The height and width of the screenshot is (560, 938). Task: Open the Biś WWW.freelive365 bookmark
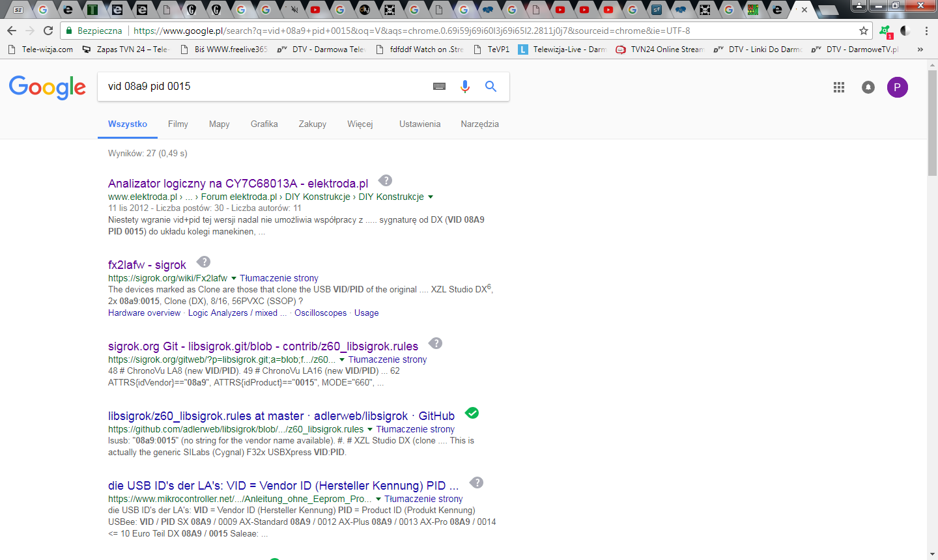tap(224, 49)
